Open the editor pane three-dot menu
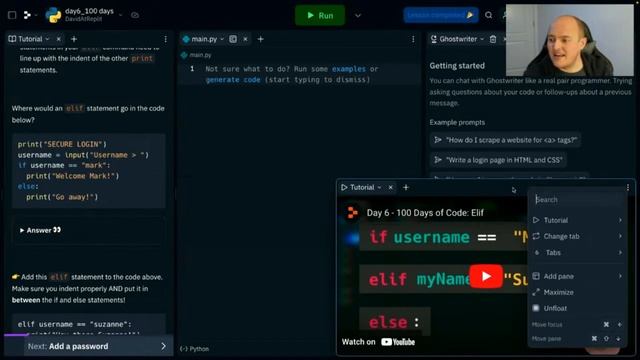The image size is (640, 360). tap(413, 39)
